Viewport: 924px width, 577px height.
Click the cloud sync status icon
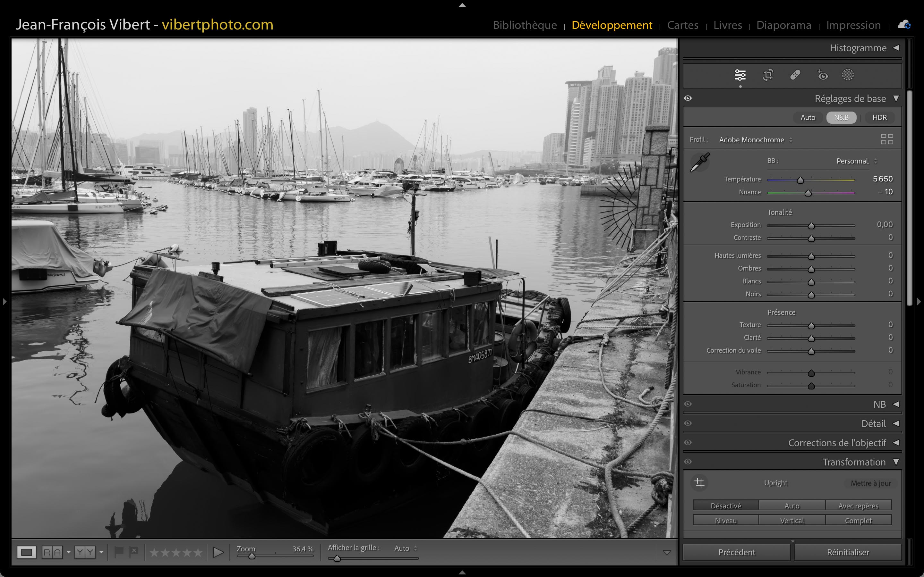pos(904,25)
